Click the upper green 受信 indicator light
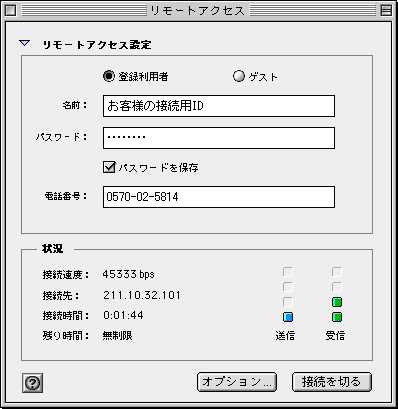The height and width of the screenshot is (409, 398). (x=337, y=302)
